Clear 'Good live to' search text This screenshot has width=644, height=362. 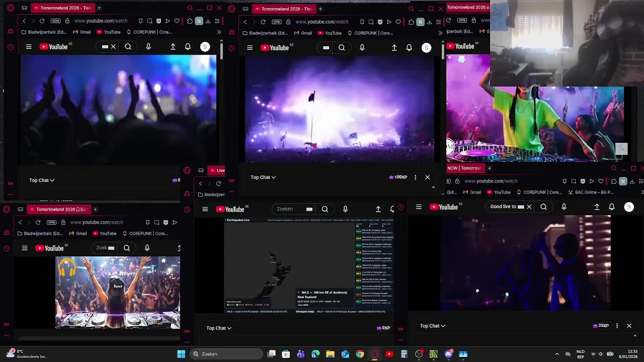point(529,207)
